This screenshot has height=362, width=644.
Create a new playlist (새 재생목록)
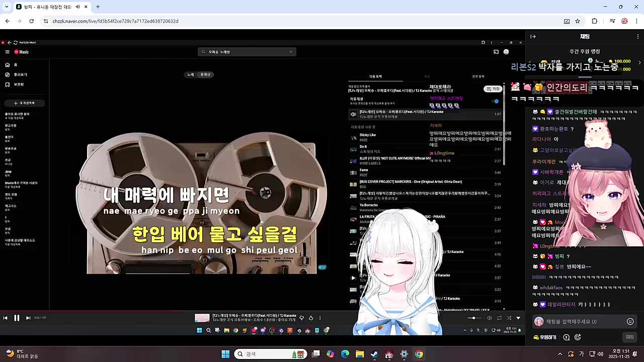[x=25, y=103]
